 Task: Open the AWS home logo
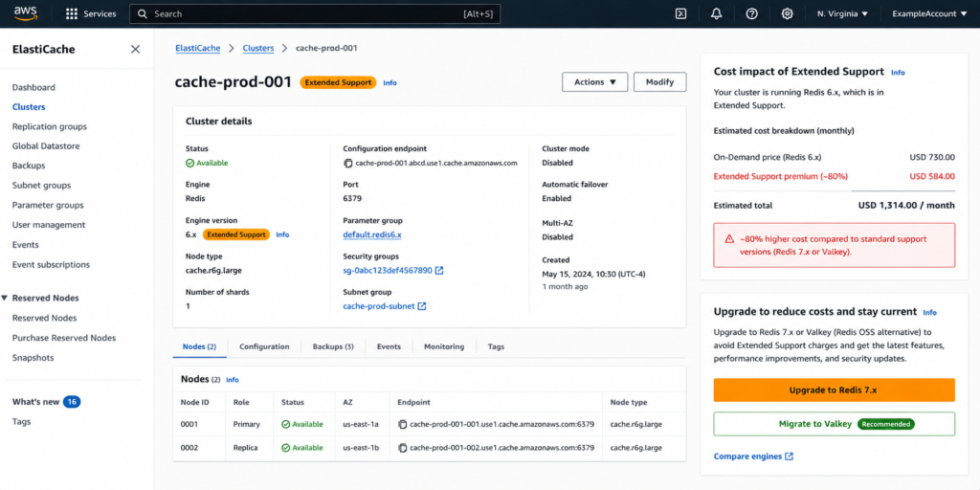pos(26,13)
